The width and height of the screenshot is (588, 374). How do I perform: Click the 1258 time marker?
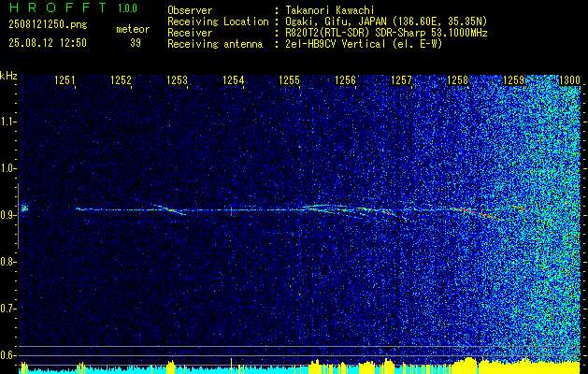pyautogui.click(x=458, y=80)
